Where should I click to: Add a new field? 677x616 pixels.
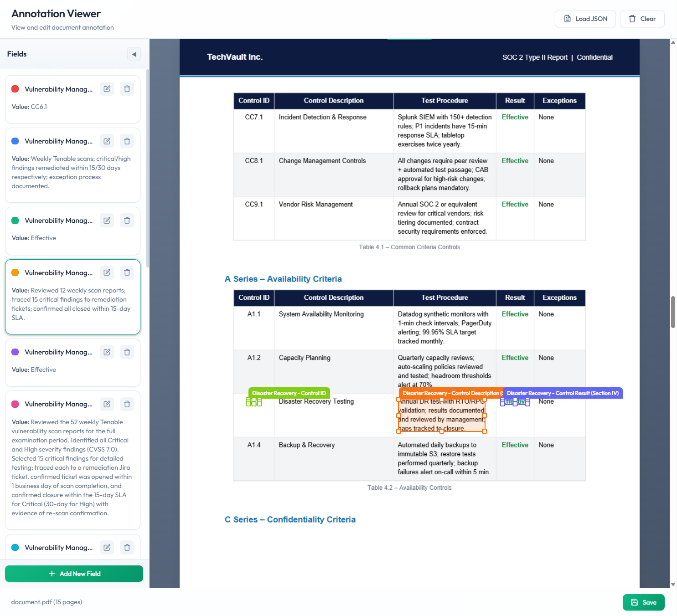click(x=73, y=573)
